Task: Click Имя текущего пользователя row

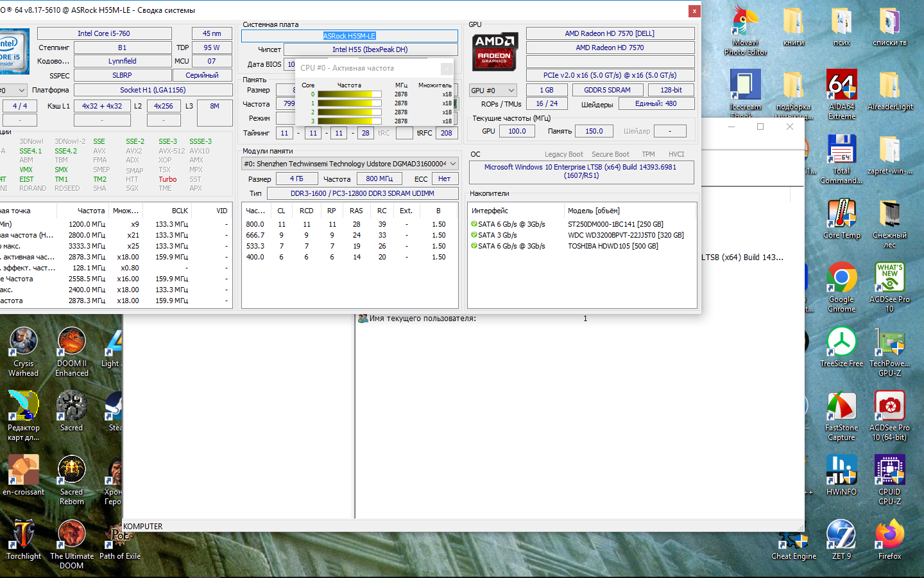Action: pyautogui.click(x=472, y=319)
